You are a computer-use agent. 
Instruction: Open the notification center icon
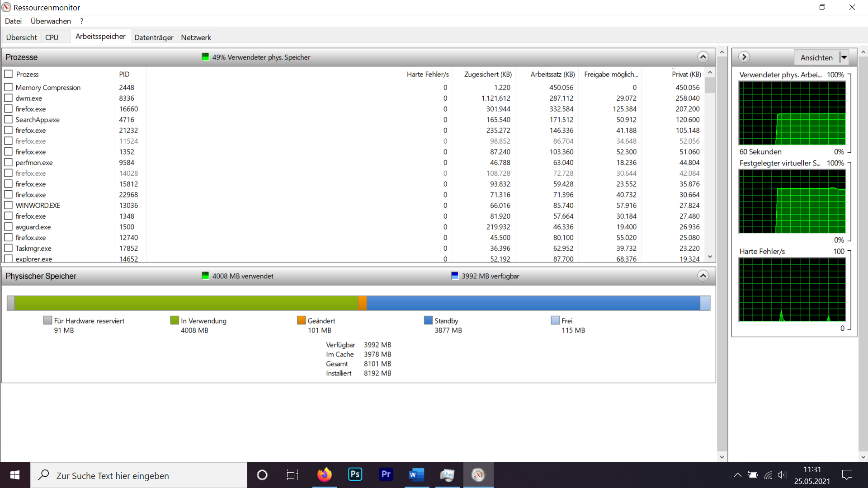[x=847, y=475]
